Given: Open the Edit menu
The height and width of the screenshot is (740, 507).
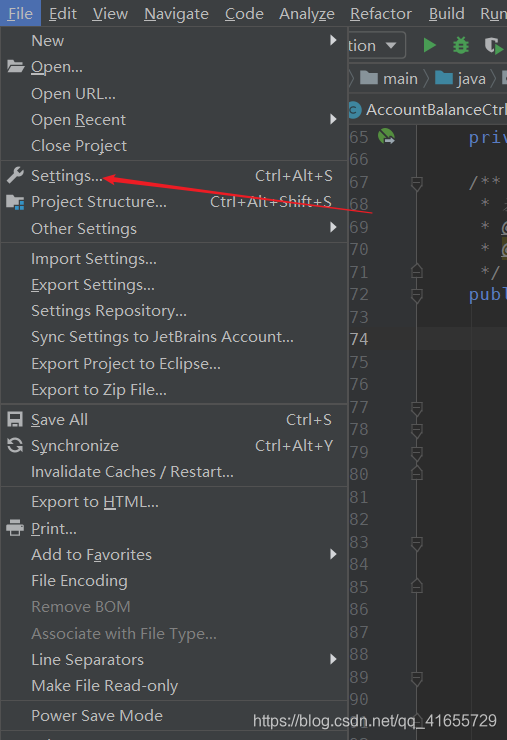Looking at the screenshot, I should [x=63, y=14].
